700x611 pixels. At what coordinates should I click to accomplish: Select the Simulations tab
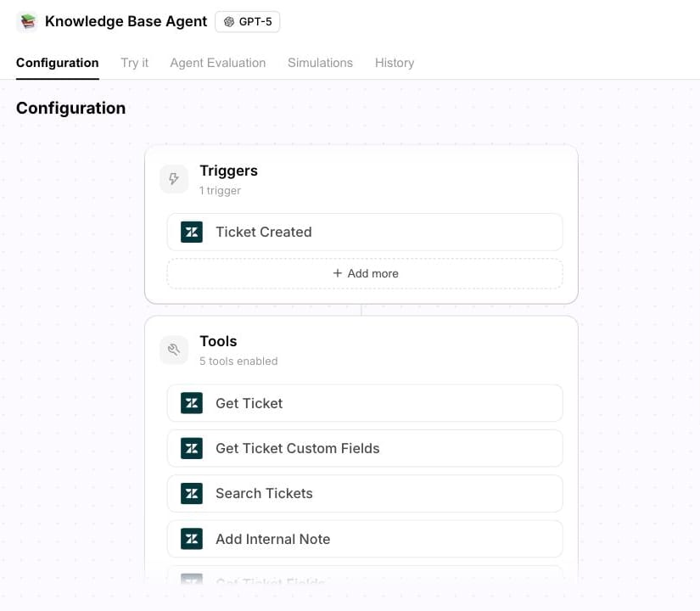(x=320, y=63)
